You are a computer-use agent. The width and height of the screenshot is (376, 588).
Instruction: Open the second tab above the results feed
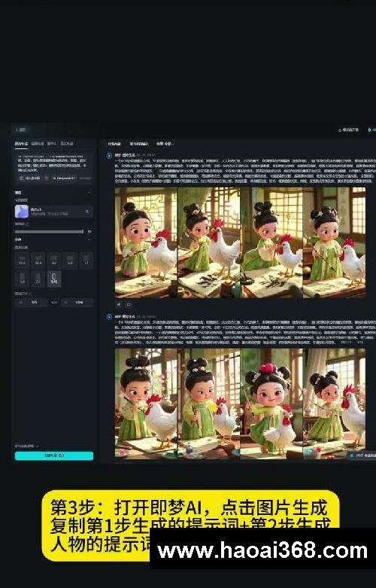click(139, 144)
